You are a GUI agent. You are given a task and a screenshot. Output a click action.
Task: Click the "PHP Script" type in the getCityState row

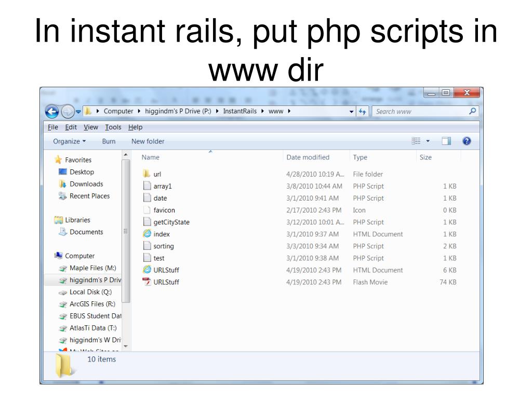coord(368,222)
